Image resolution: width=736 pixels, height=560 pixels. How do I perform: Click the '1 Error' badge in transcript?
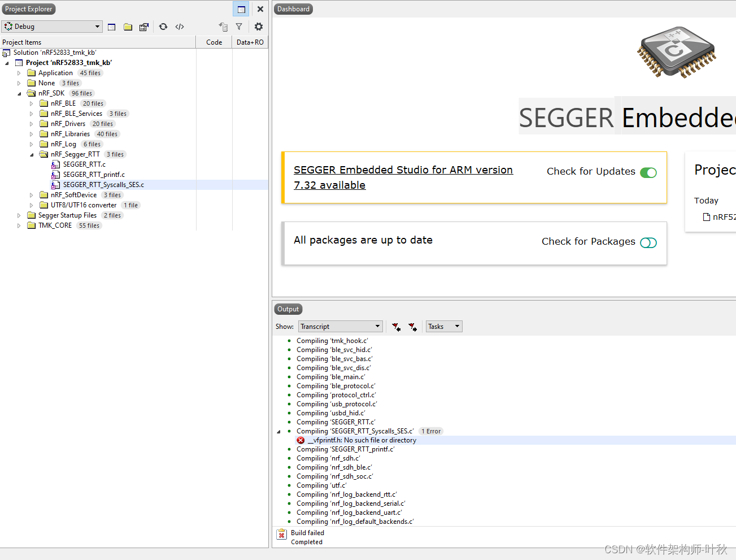431,431
